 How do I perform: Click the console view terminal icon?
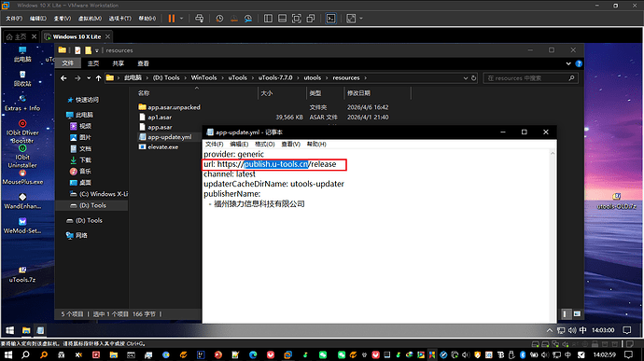click(330, 18)
